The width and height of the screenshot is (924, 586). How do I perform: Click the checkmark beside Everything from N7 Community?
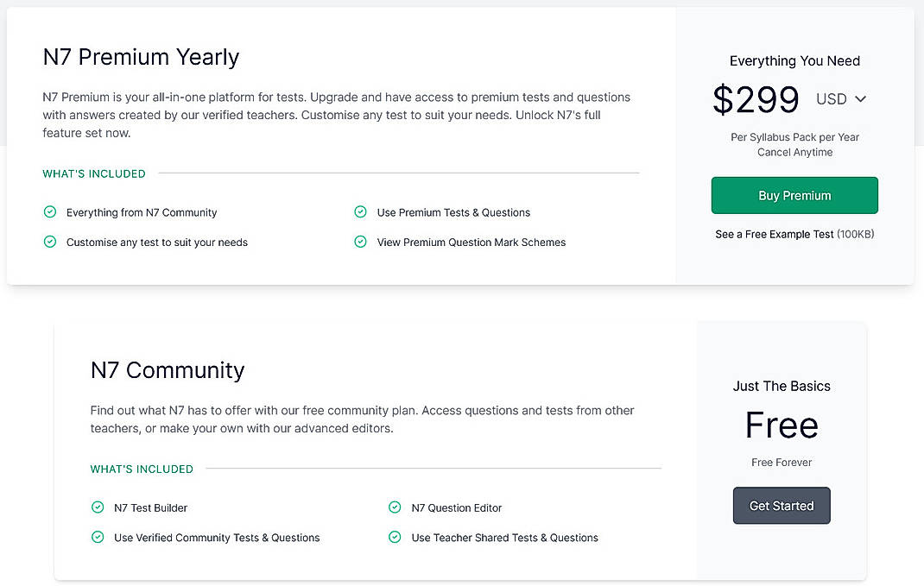[50, 212]
